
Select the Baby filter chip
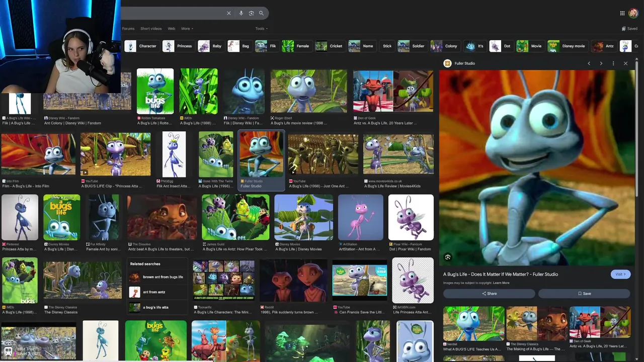[211, 46]
